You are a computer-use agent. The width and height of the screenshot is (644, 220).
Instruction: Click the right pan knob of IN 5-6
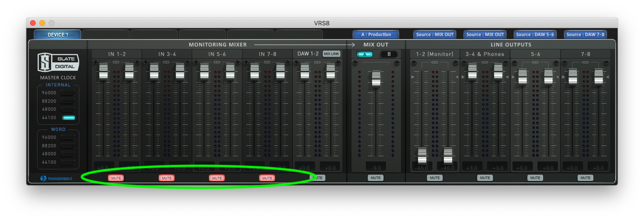coord(238,62)
